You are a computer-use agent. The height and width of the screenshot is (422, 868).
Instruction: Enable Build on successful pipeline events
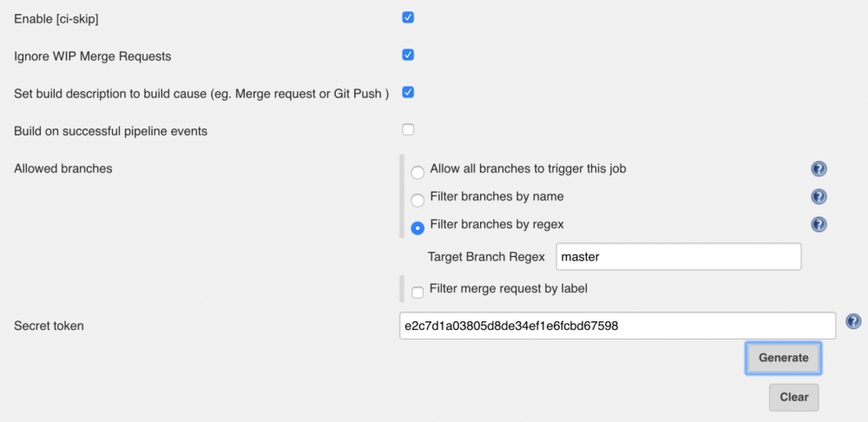408,130
